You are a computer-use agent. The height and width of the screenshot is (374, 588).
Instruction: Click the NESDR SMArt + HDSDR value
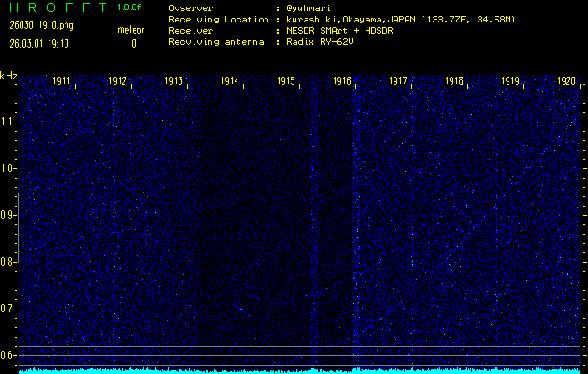pos(339,30)
